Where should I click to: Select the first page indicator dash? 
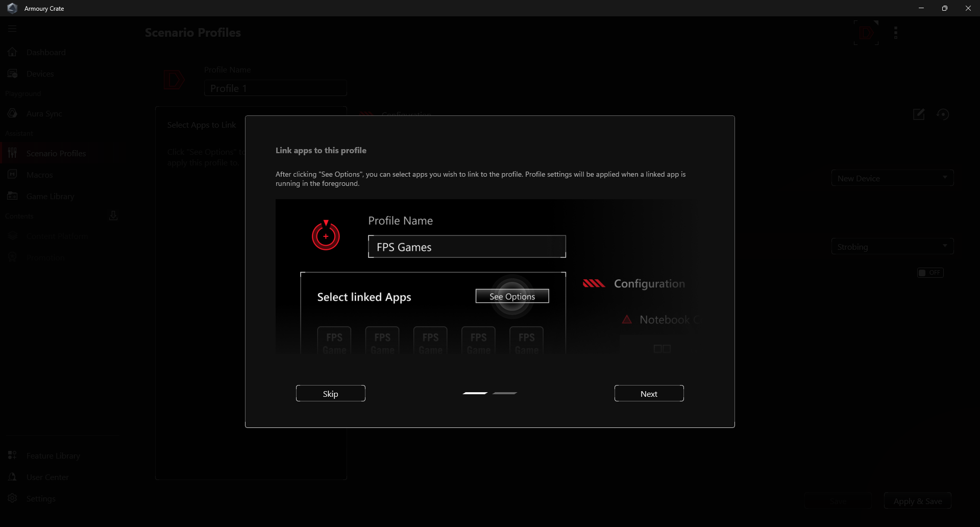point(475,393)
